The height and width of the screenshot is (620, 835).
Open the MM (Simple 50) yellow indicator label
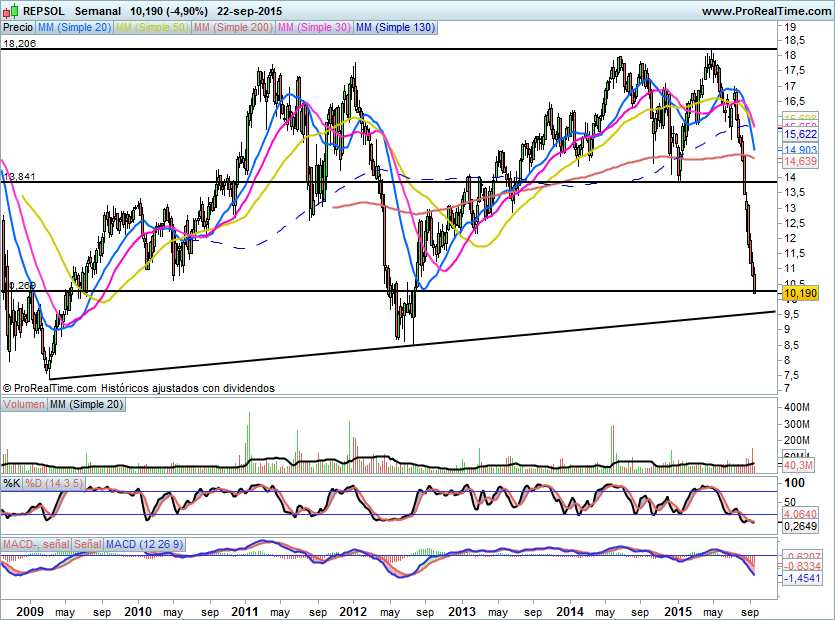click(152, 27)
